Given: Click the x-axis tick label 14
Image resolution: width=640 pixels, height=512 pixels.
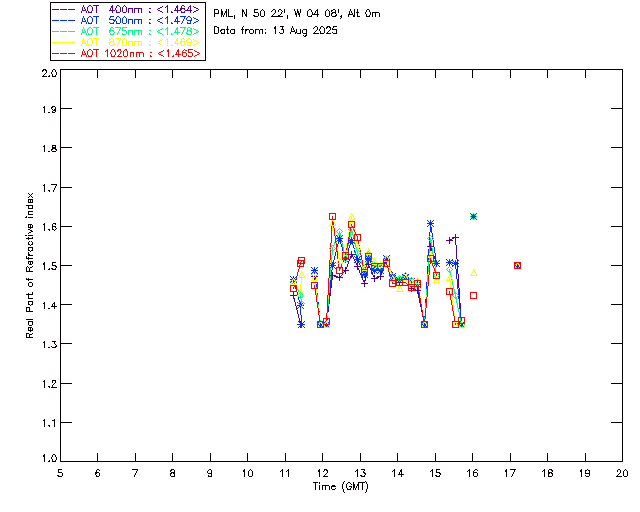Looking at the screenshot, I should coord(398,473).
